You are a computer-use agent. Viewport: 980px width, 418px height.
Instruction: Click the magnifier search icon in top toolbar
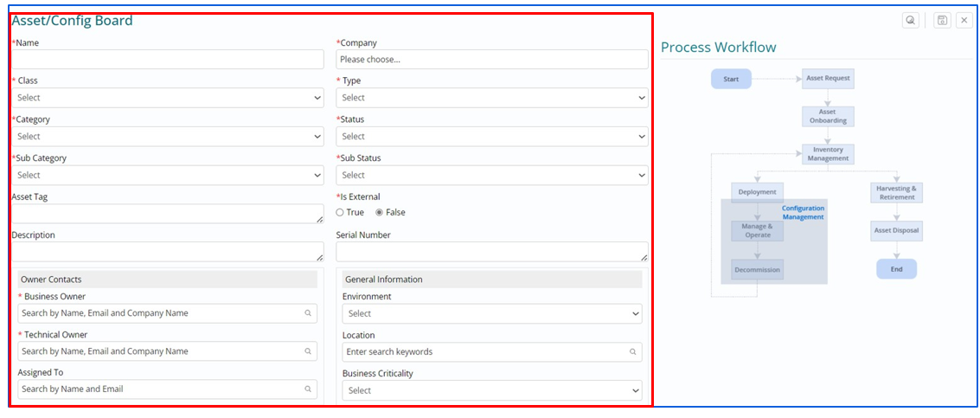click(910, 20)
